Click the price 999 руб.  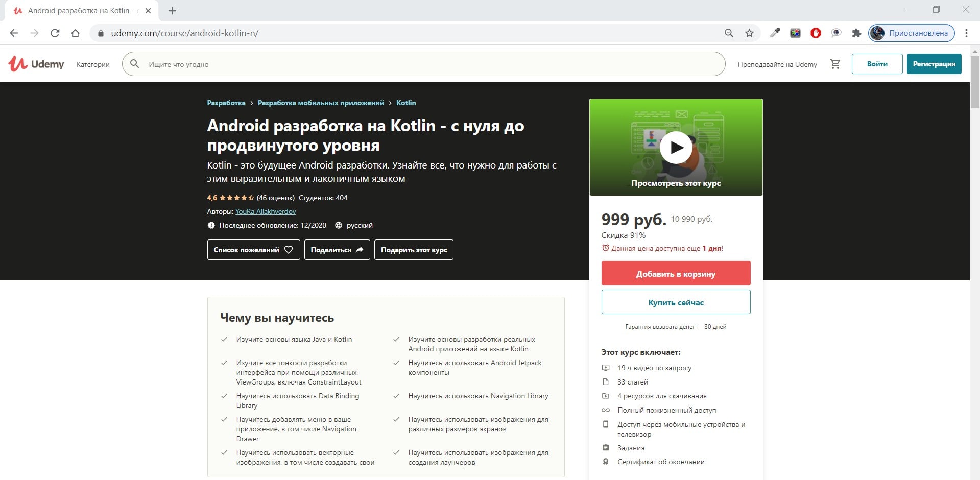pyautogui.click(x=634, y=220)
